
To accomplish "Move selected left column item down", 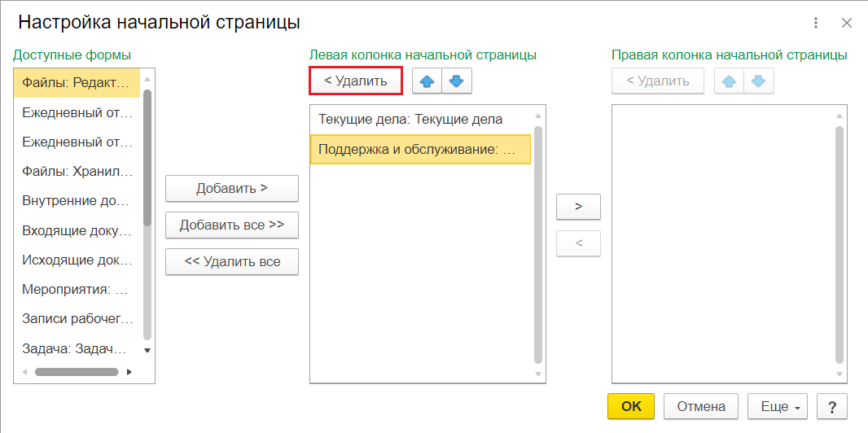I will click(x=456, y=81).
